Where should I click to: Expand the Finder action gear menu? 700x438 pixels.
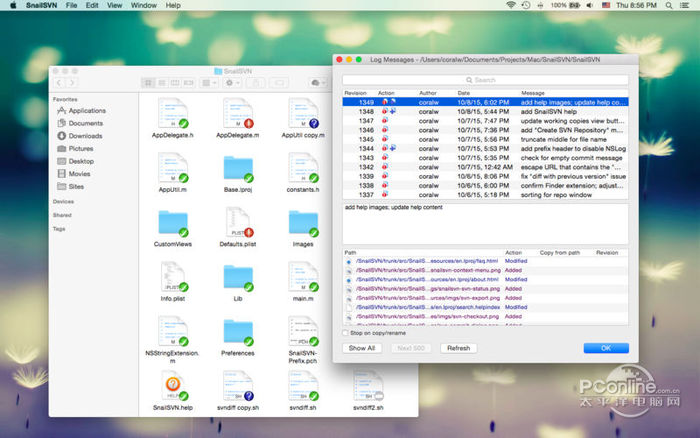[x=232, y=81]
